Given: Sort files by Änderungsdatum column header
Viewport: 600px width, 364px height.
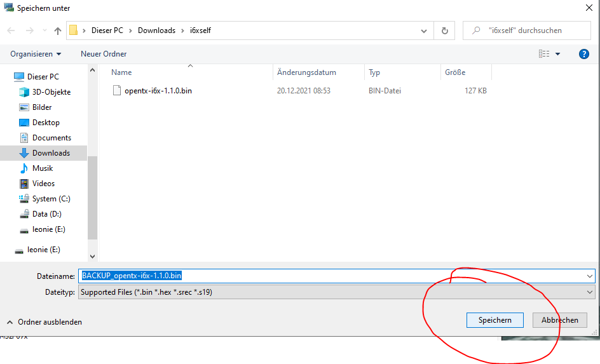Looking at the screenshot, I should coord(306,72).
